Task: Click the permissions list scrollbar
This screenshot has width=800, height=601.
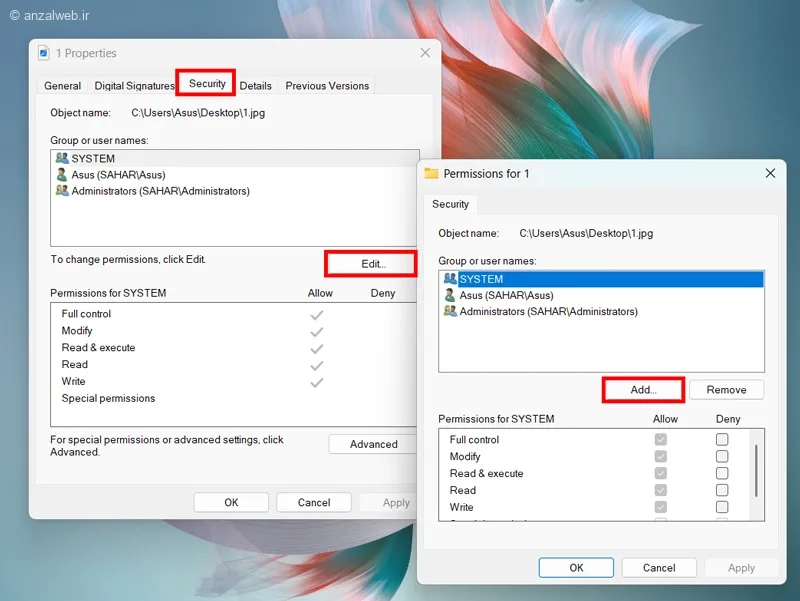Action: coord(756,470)
